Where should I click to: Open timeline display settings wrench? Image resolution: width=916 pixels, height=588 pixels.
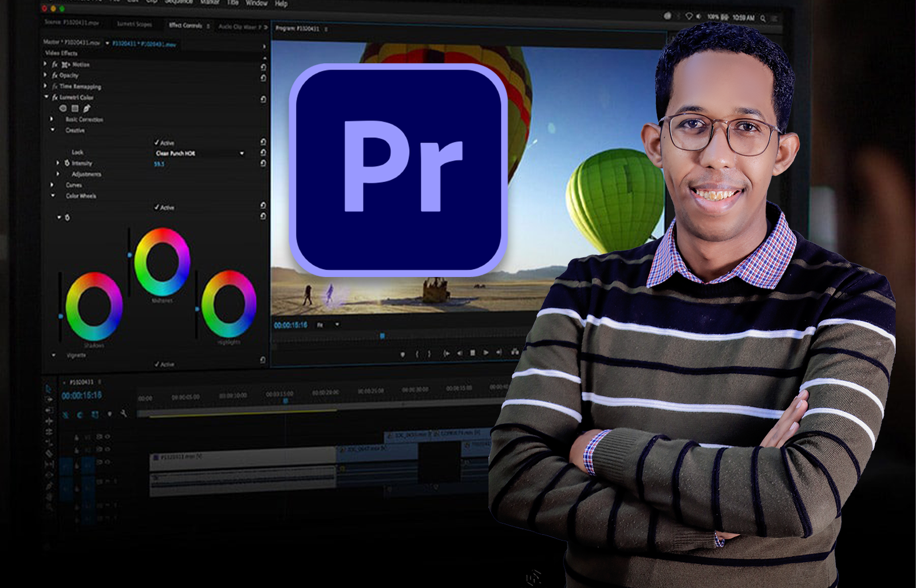124,413
